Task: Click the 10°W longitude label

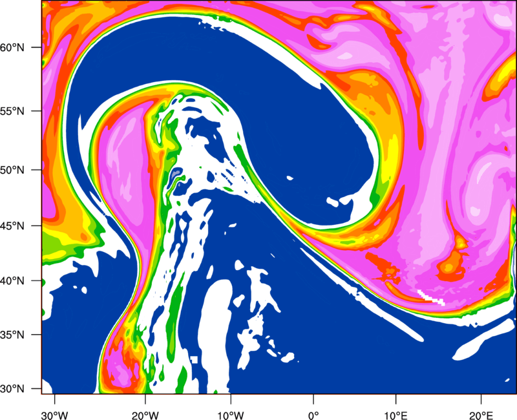Action: [x=231, y=415]
